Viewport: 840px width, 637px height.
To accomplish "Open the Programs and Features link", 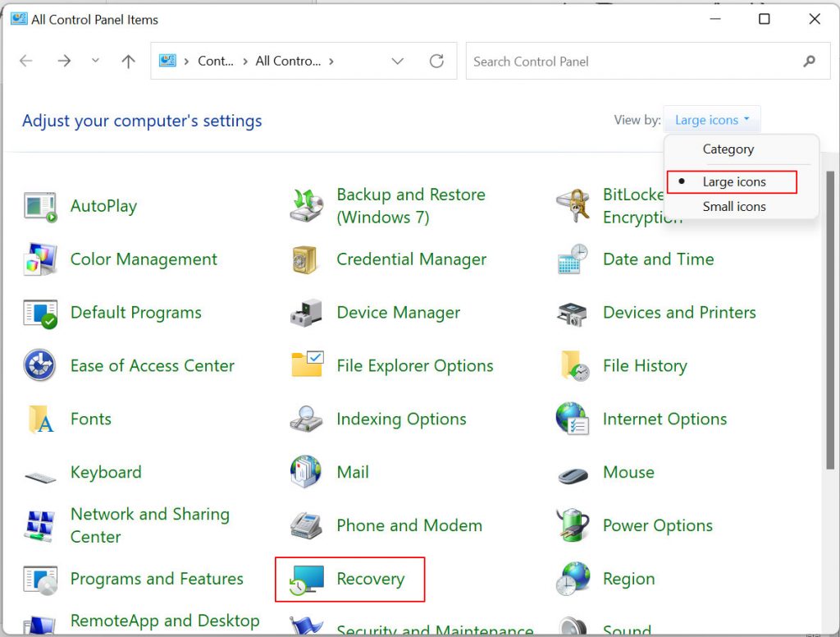I will 157,579.
